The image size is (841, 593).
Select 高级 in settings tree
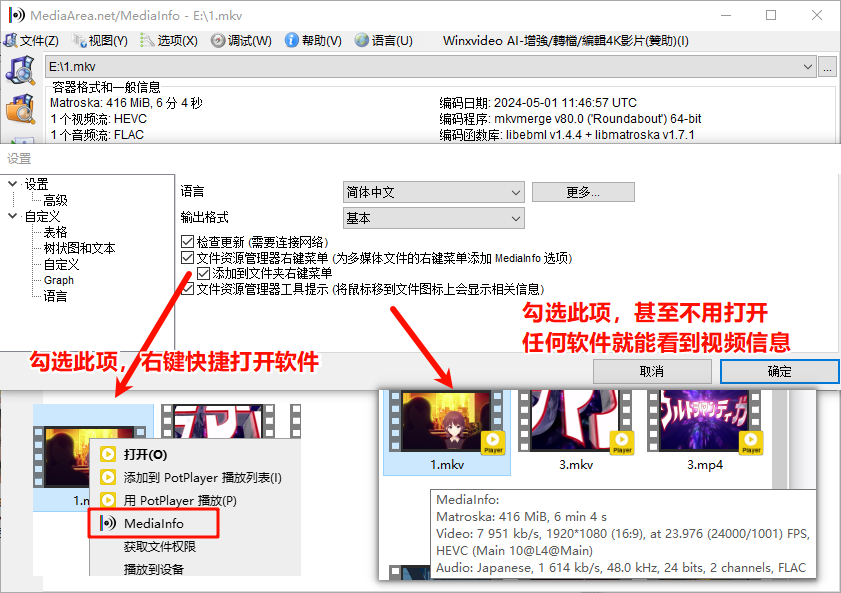point(55,201)
